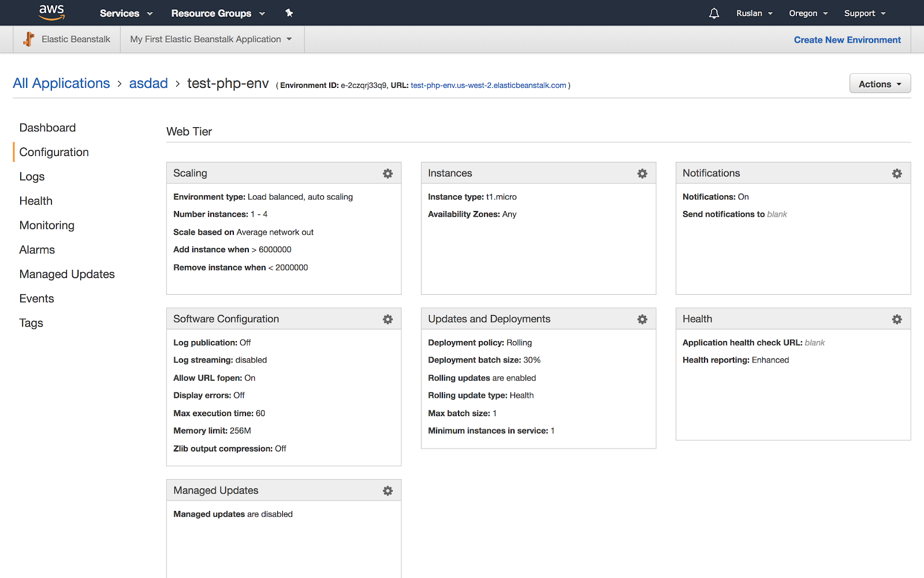Open Managed Updates panel gear icon
The width and height of the screenshot is (924, 578).
click(388, 491)
